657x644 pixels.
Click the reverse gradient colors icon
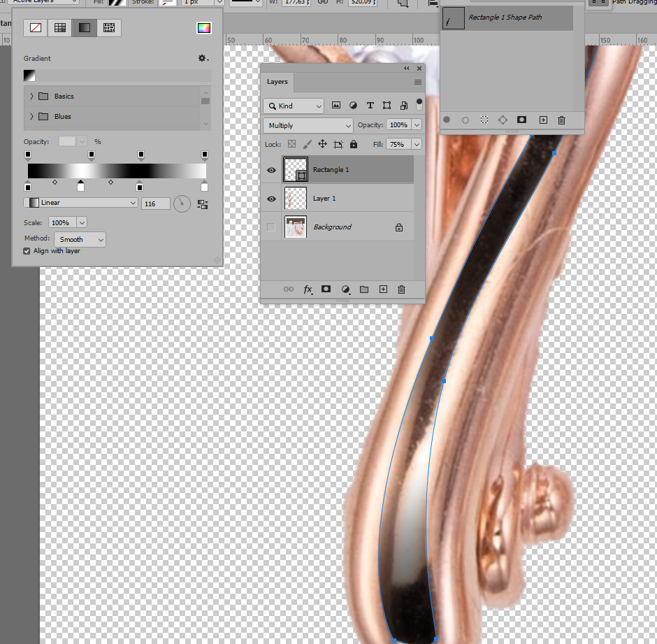203,205
